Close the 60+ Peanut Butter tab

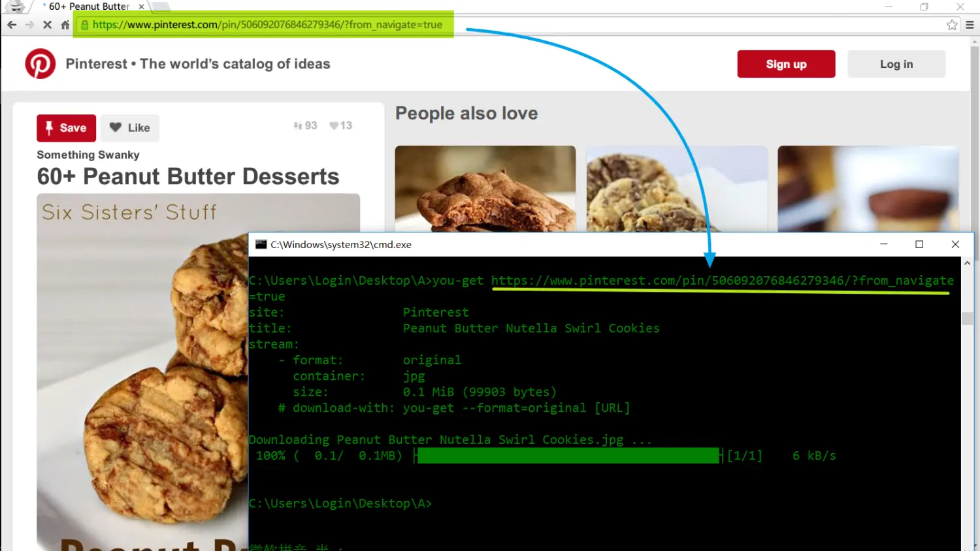(x=141, y=7)
